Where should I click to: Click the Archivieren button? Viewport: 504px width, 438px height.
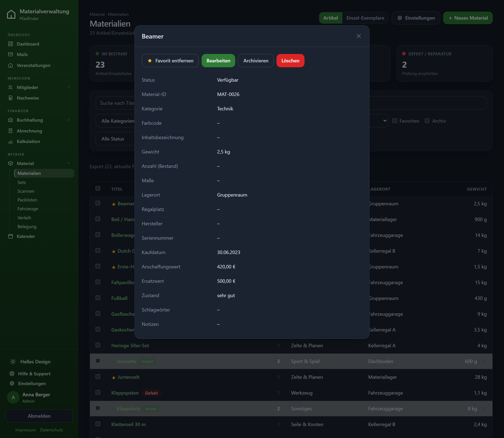point(256,61)
